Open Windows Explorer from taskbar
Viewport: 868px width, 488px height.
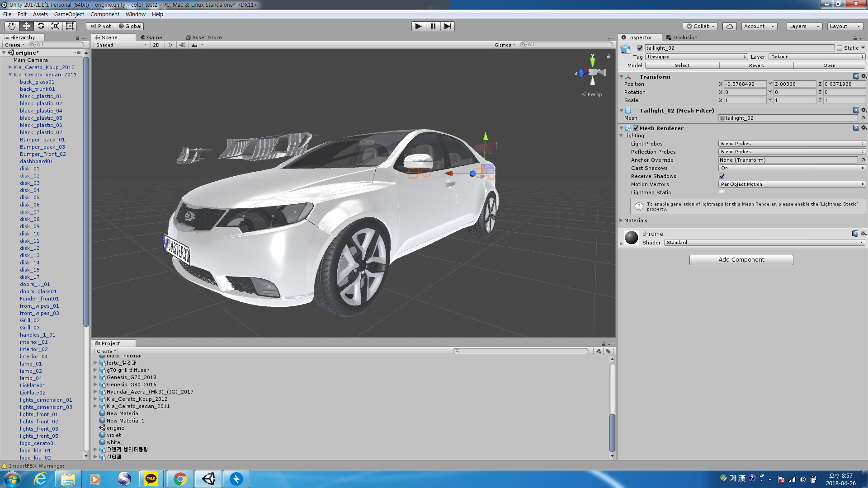(68, 479)
